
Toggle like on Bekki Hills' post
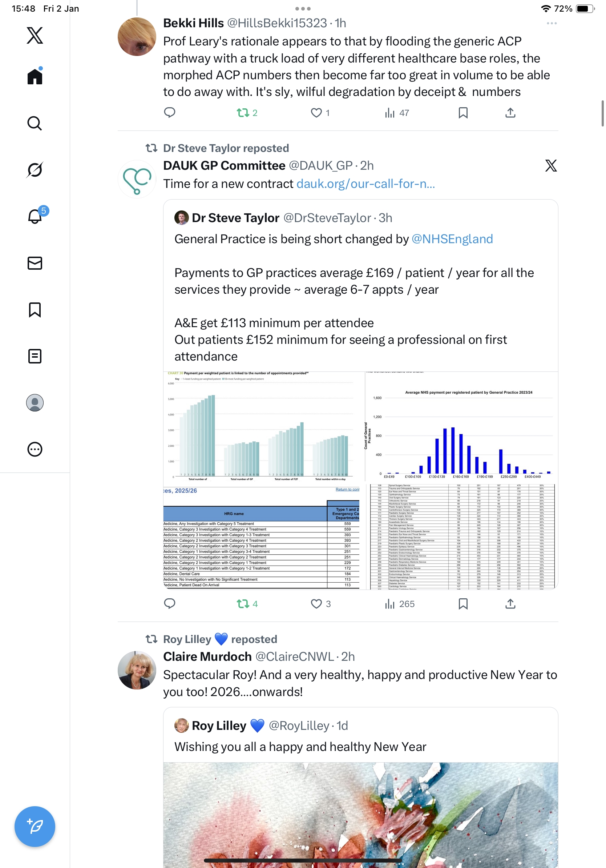pos(316,113)
